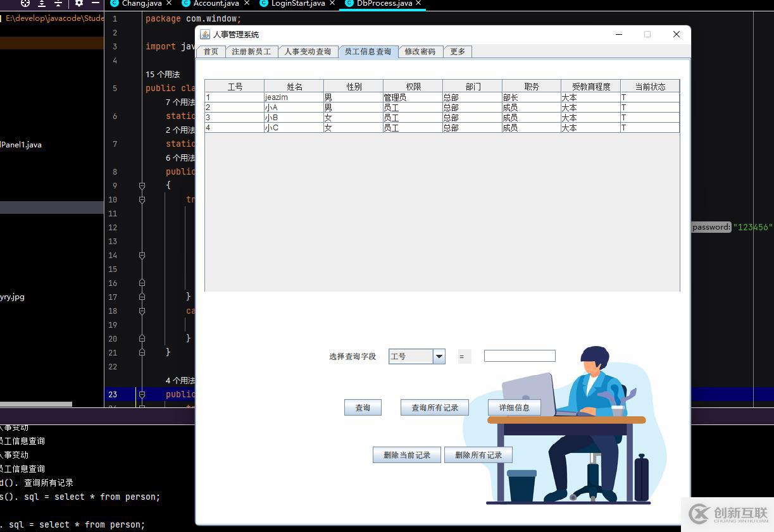
Task: Switch to the Account.java editor tab
Action: 216,3
